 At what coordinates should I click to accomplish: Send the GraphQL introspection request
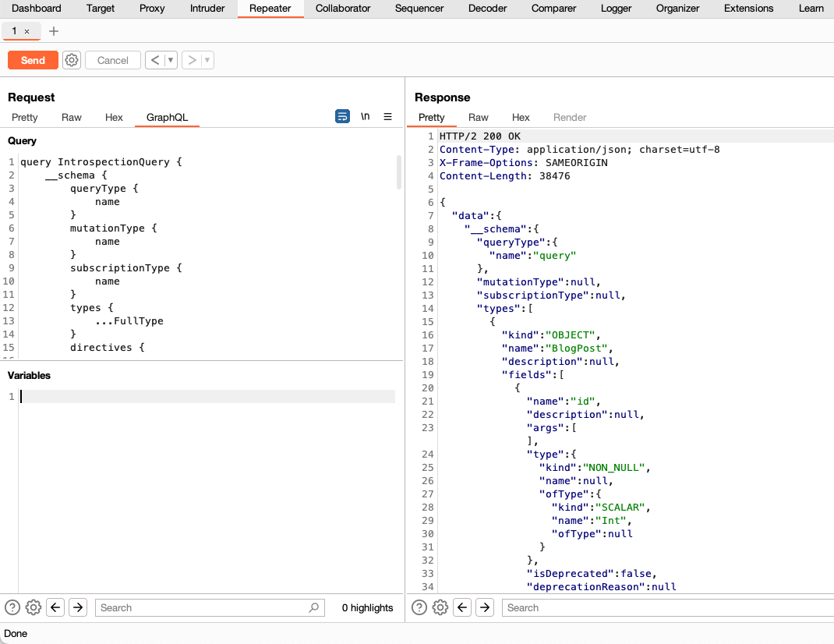(32, 59)
